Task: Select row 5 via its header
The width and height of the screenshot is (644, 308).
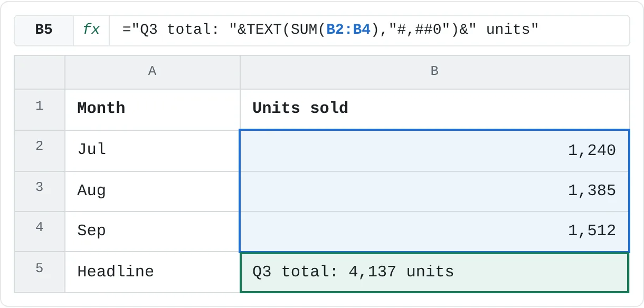Action: coord(40,272)
